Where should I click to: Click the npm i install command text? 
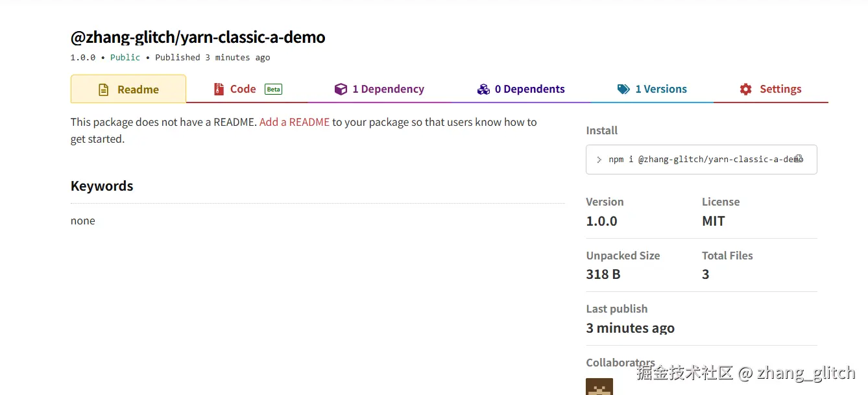click(x=701, y=160)
